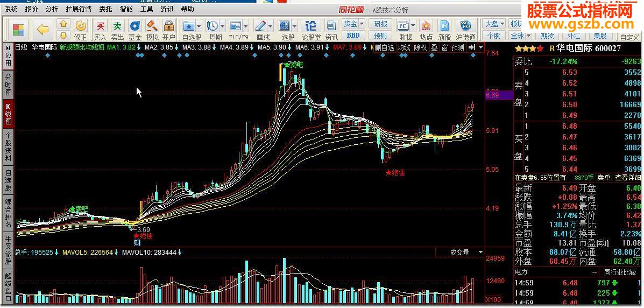Expand the 周期 period dropdown arrow
The width and height of the screenshot is (644, 308).
point(222,26)
